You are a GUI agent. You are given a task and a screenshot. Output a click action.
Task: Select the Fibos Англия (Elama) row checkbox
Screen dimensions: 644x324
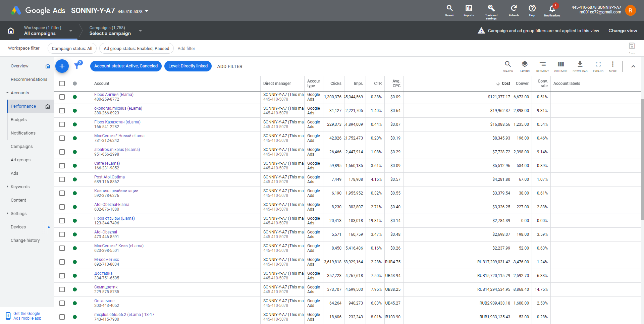(62, 97)
